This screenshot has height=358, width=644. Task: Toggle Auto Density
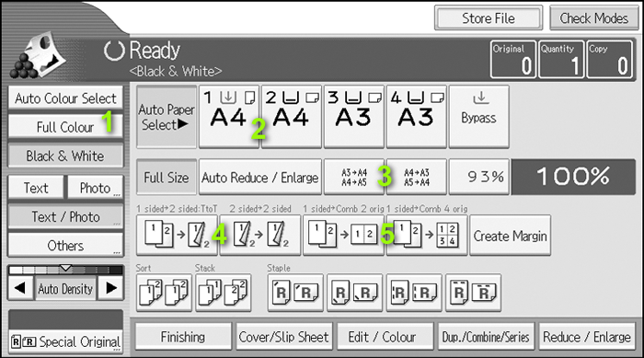point(65,289)
